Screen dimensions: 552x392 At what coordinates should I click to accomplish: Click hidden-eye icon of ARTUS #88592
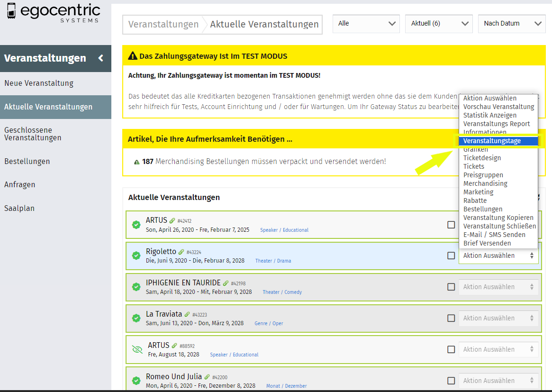pyautogui.click(x=137, y=349)
